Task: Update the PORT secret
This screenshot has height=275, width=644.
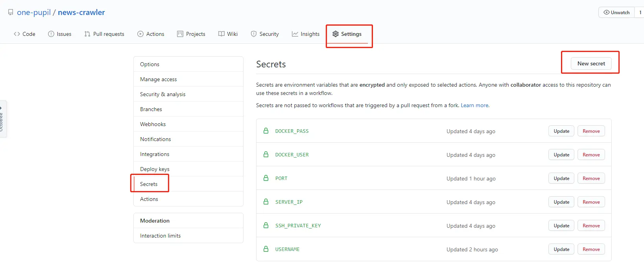Action: (561, 178)
